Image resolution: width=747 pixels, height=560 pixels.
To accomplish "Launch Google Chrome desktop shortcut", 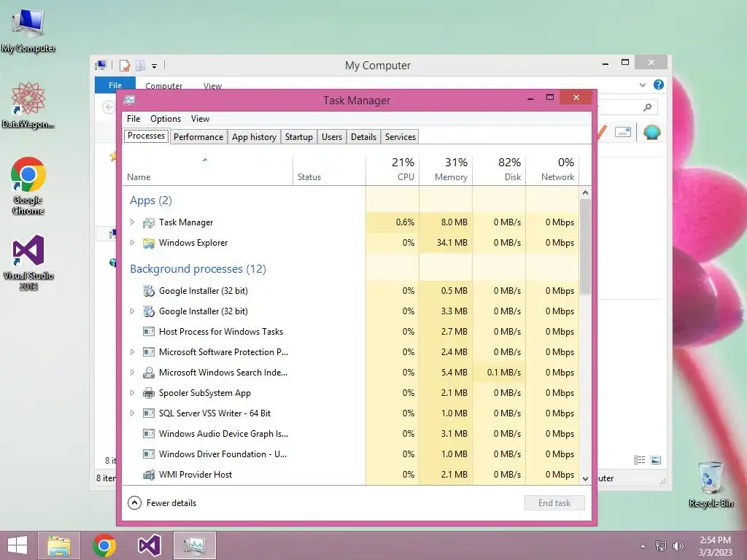I will click(28, 186).
